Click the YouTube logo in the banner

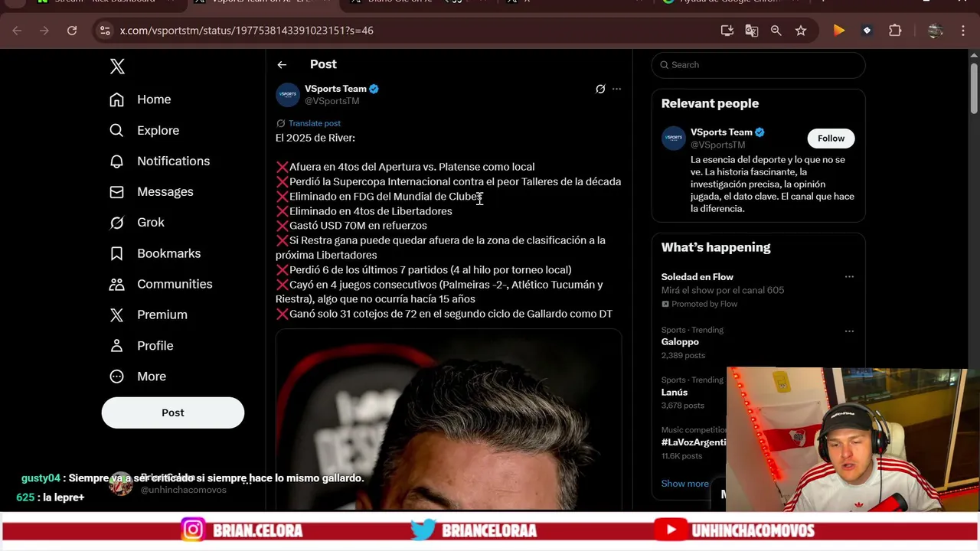[x=671, y=530]
